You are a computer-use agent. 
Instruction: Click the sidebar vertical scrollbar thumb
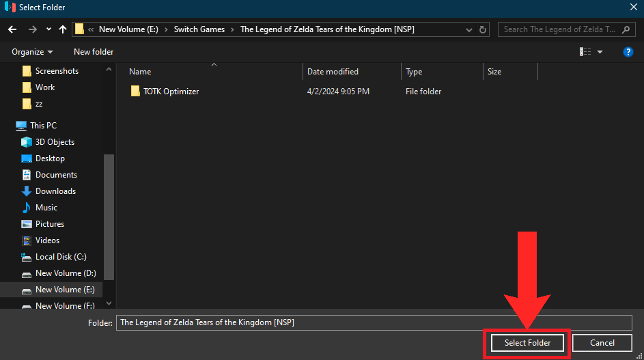109,217
